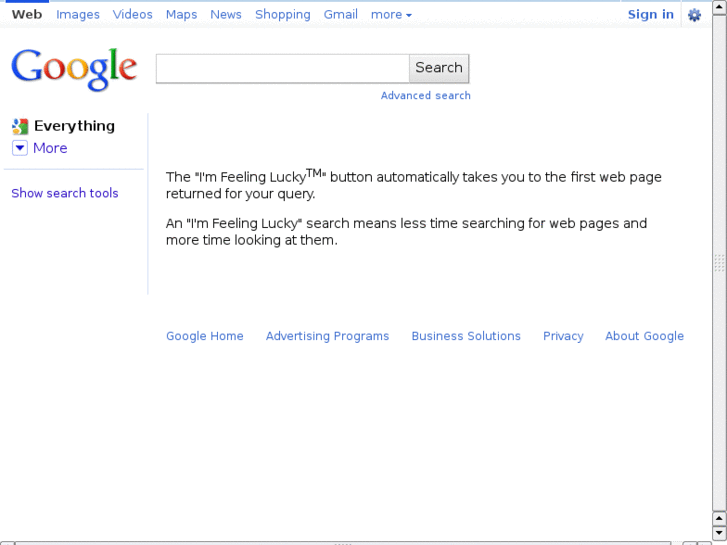Open the Advanced search link
The height and width of the screenshot is (545, 727).
pos(426,96)
